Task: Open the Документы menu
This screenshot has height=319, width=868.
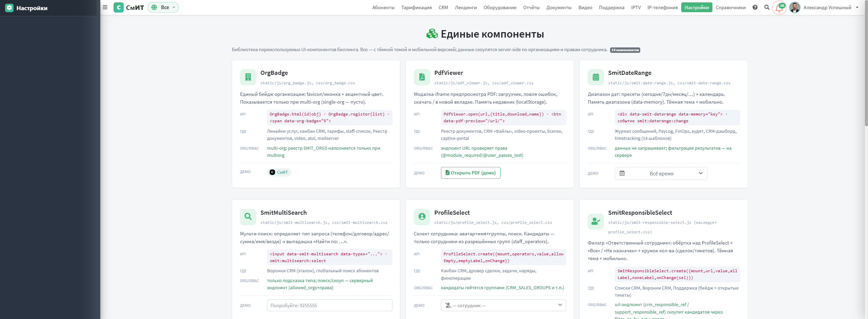Action: 559,7
